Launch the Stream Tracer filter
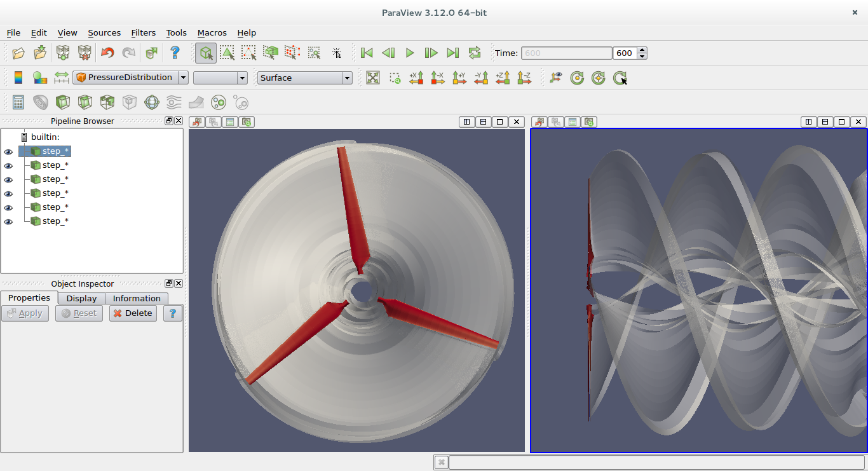Viewport: 868px width, 471px height. tap(173, 102)
